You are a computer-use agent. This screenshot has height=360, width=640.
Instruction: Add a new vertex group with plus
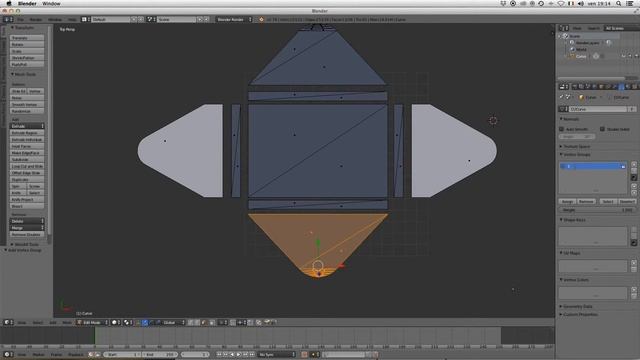coord(633,164)
